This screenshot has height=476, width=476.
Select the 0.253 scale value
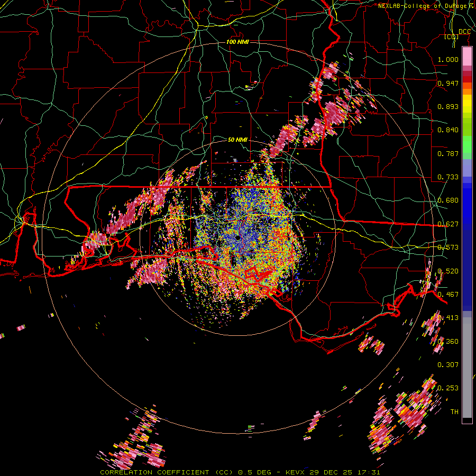pyautogui.click(x=448, y=388)
